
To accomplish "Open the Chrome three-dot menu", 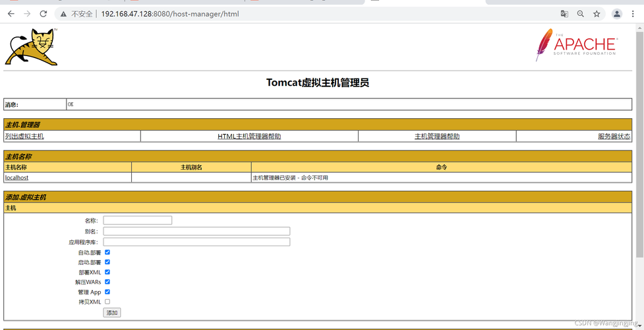I will [633, 14].
